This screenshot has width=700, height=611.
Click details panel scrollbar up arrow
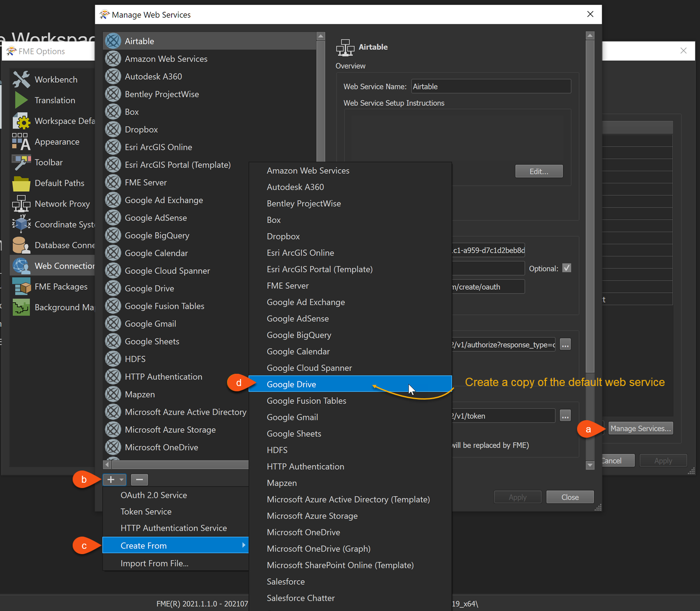click(590, 35)
